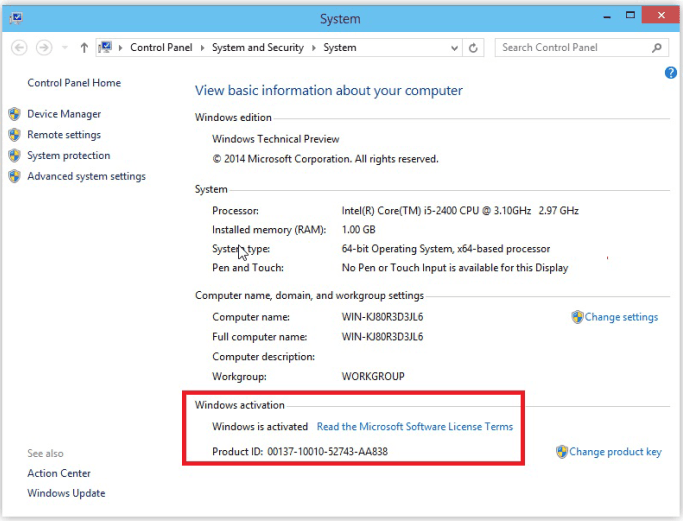Open the address bar history dropdown

[x=454, y=48]
